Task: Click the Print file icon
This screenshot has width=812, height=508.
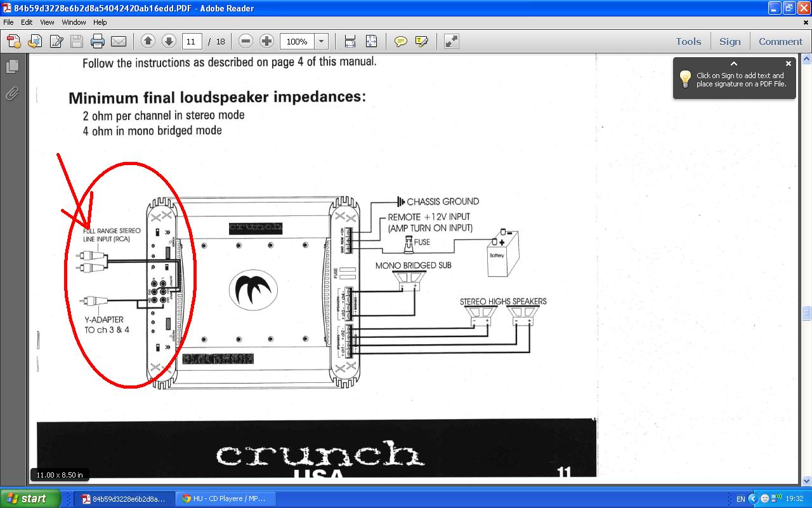Action: tap(97, 41)
